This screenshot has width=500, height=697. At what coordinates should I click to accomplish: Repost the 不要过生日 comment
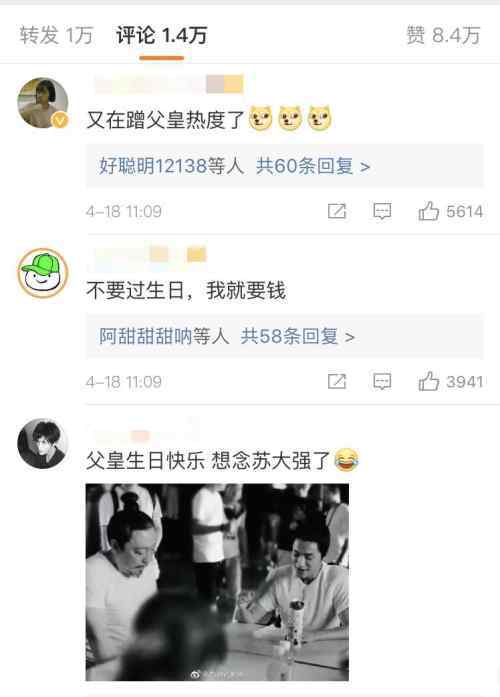pos(337,381)
